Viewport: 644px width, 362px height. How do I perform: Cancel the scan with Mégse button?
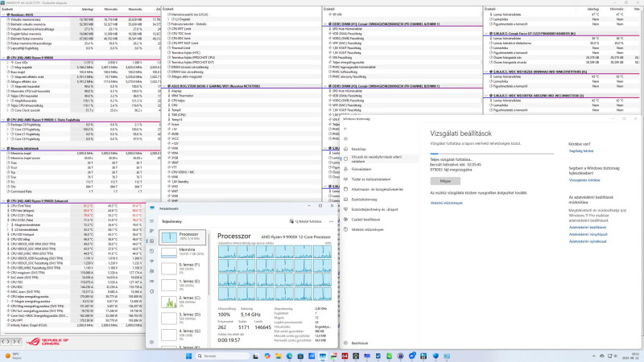pos(445,181)
